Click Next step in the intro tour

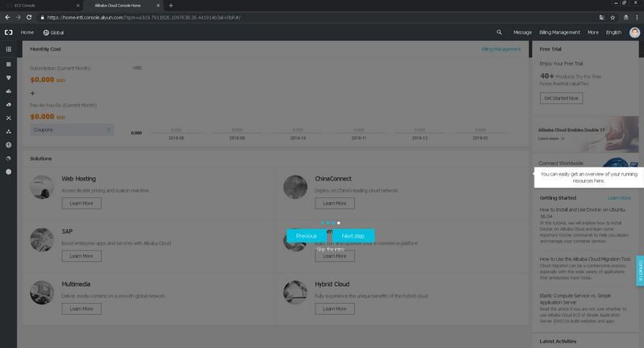[353, 236]
